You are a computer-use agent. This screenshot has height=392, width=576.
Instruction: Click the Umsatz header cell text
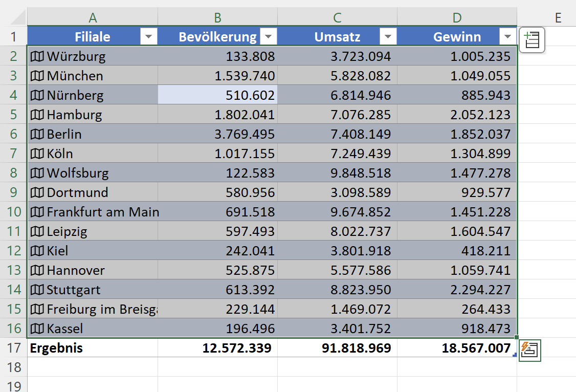[x=337, y=37]
